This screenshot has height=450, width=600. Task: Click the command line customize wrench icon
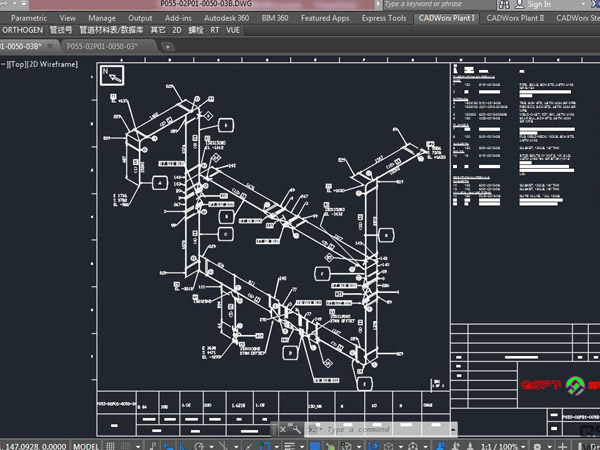pos(296,429)
